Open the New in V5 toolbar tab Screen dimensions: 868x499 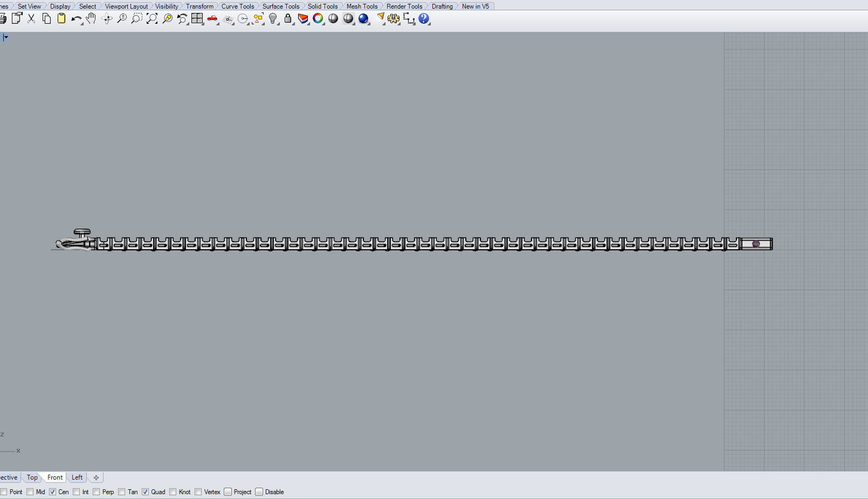pyautogui.click(x=476, y=6)
